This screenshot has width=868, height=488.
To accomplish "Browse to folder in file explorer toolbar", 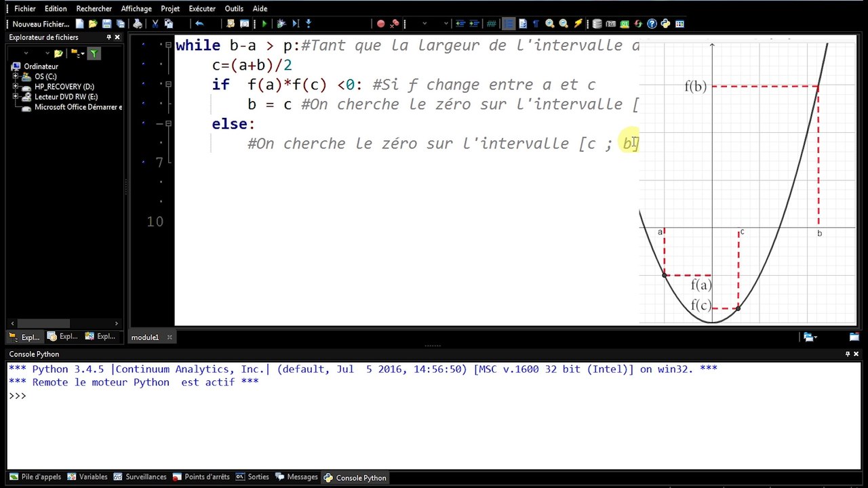I will 58,53.
